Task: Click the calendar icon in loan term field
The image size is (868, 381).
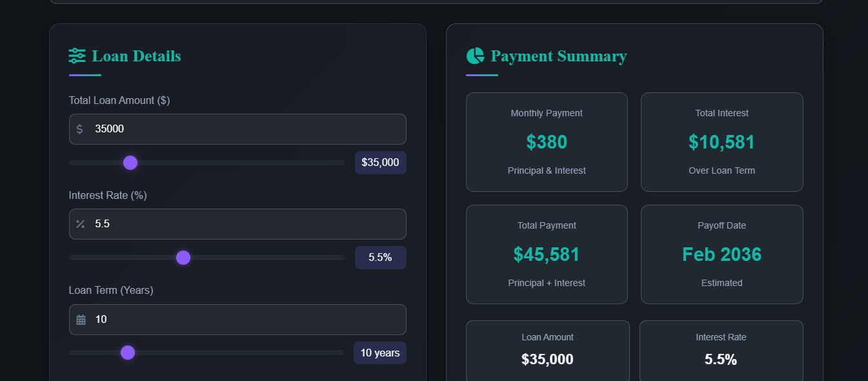Action: click(x=80, y=319)
